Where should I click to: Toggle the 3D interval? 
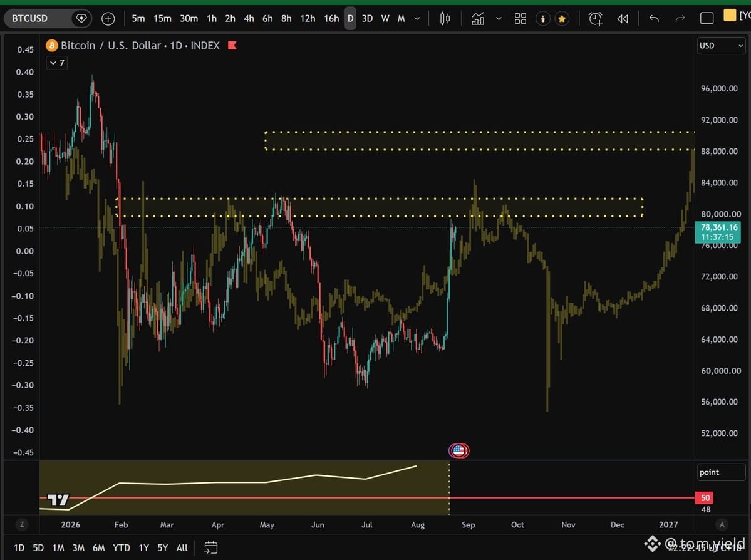click(x=368, y=18)
